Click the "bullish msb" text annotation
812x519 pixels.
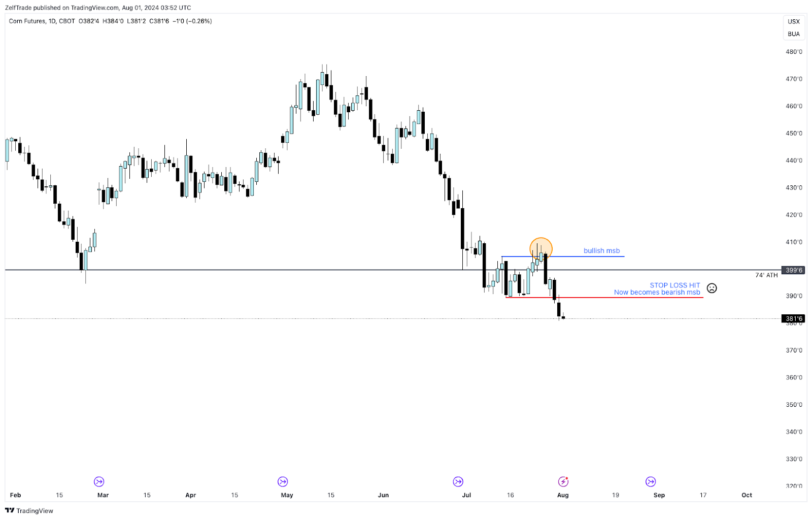tap(601, 251)
